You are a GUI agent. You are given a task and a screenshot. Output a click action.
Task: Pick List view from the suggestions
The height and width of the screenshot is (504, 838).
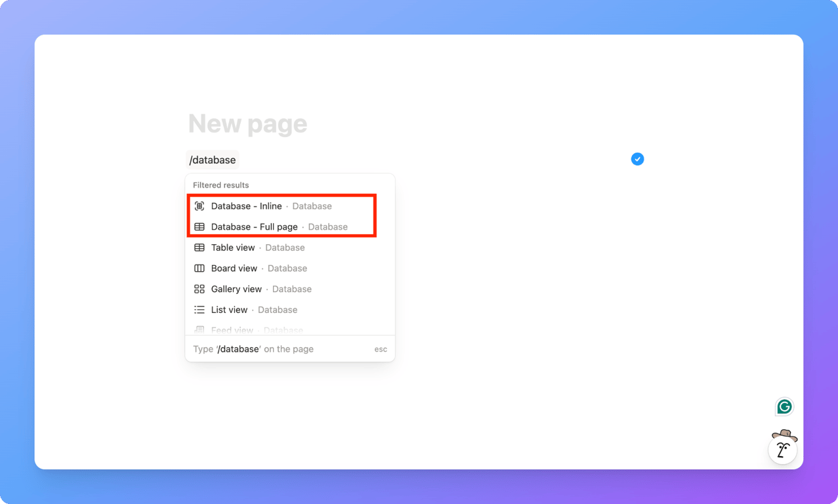[230, 310]
